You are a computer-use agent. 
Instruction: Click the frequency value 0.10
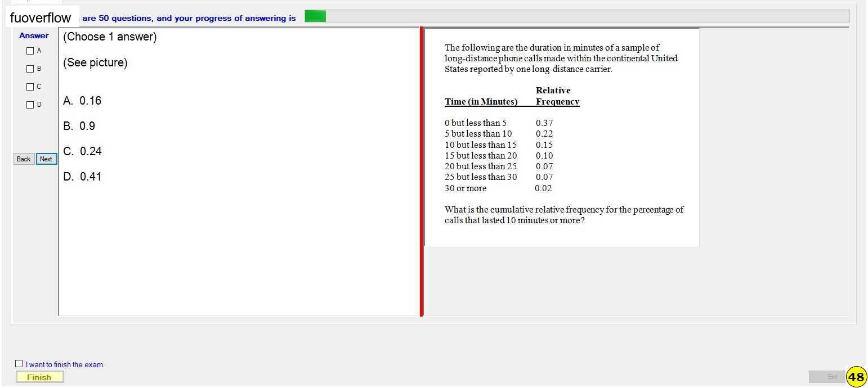pos(544,156)
